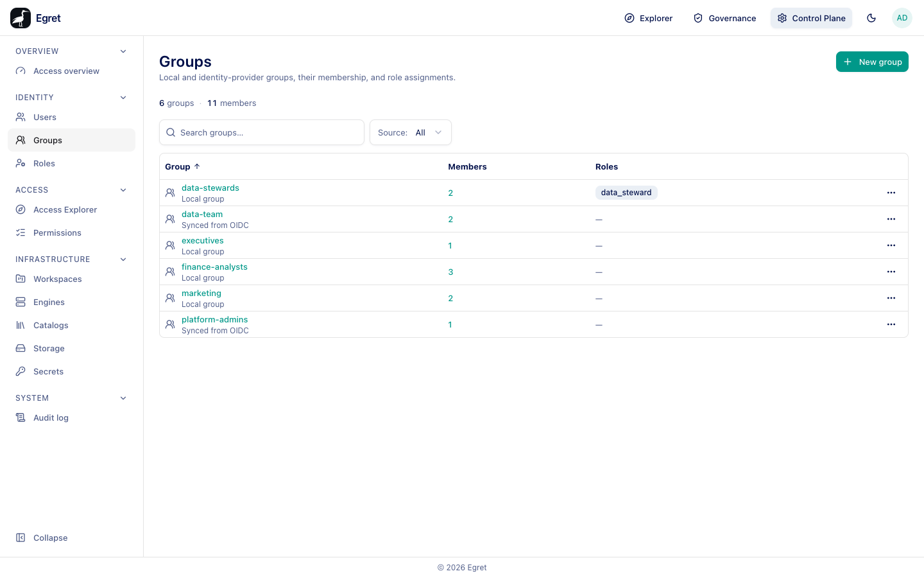924x578 pixels.
Task: Collapse the System sidebar section
Action: (123, 398)
